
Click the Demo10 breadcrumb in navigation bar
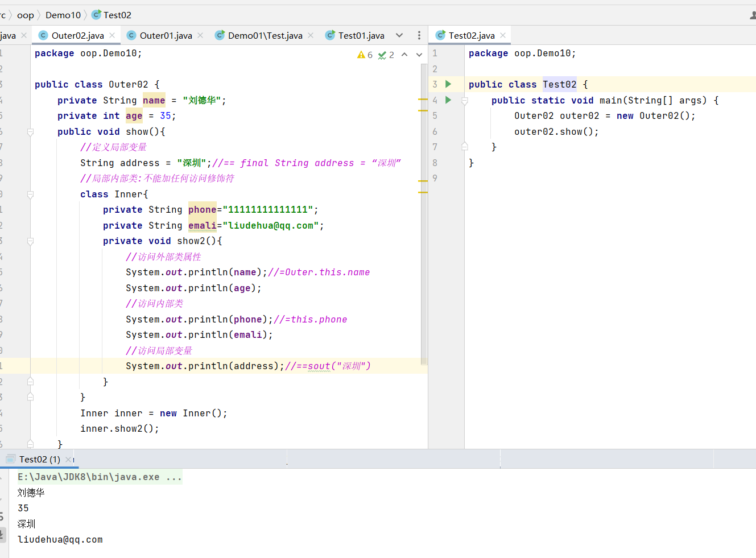tap(63, 15)
